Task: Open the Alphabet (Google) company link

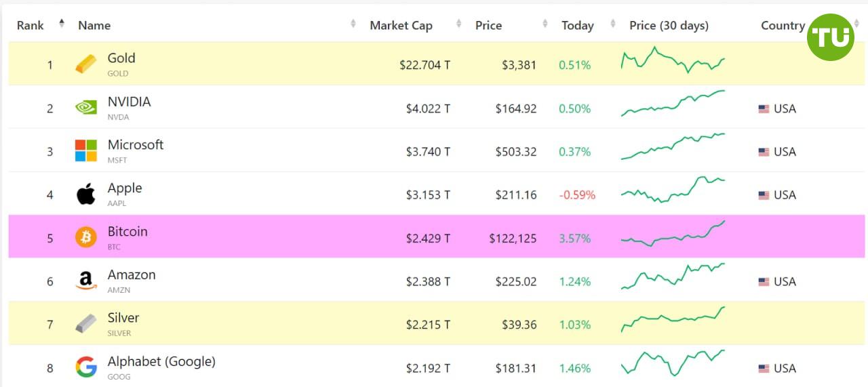Action: (161, 362)
